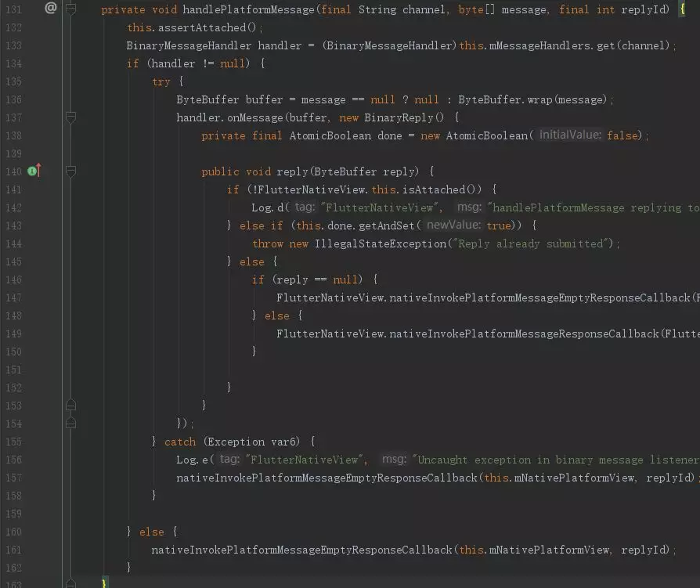Click the highlighted opening brace on line 131
The height and width of the screenshot is (588, 700).
[x=682, y=9]
